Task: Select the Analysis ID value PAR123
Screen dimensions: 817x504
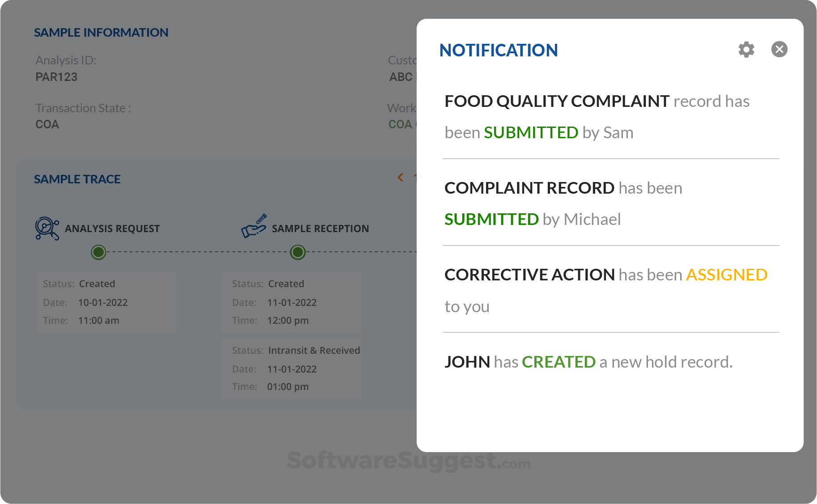Action: pyautogui.click(x=56, y=77)
